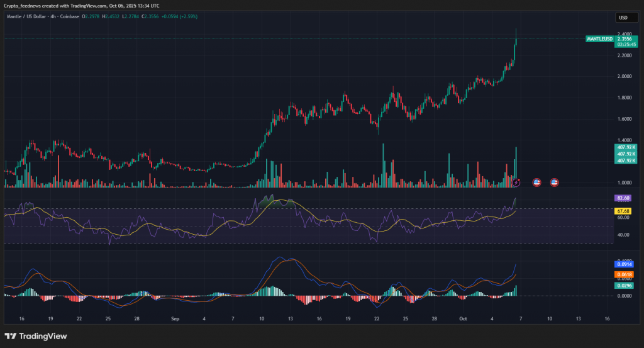
Task: Click the Sep label on time axis
Action: pos(175,319)
